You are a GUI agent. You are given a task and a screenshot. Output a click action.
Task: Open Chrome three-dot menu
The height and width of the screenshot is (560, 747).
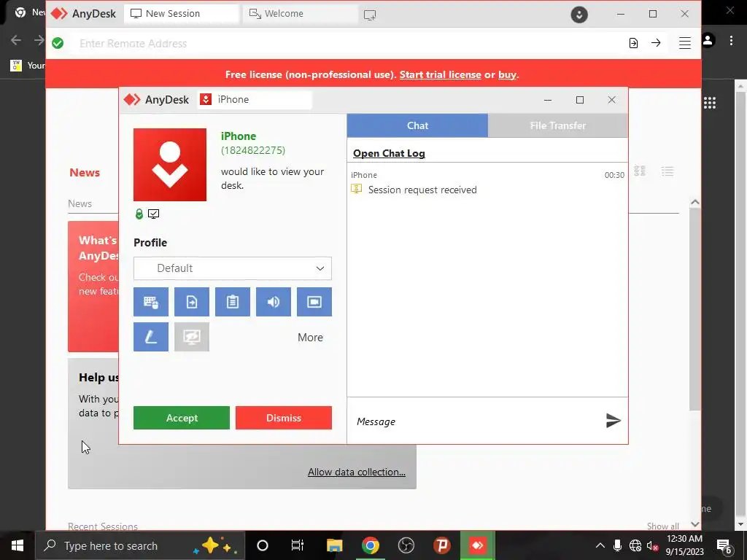click(x=731, y=41)
